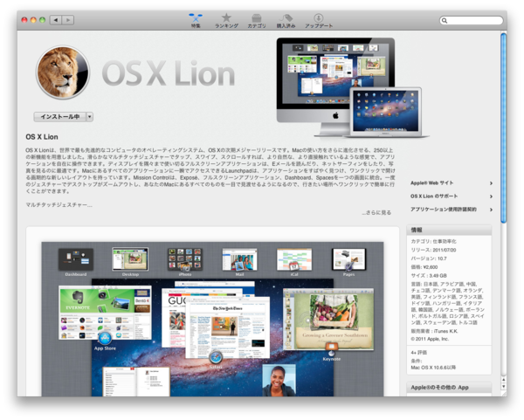Click the バージョン: 10.7 line
The width and height of the screenshot is (524, 420).
429,258
